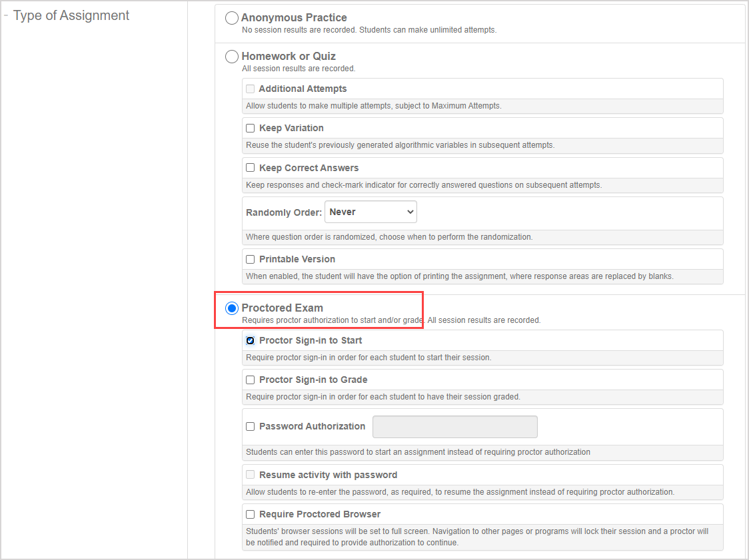The image size is (749, 560).
Task: Enable the Printable Version checkbox
Action: pos(251,259)
